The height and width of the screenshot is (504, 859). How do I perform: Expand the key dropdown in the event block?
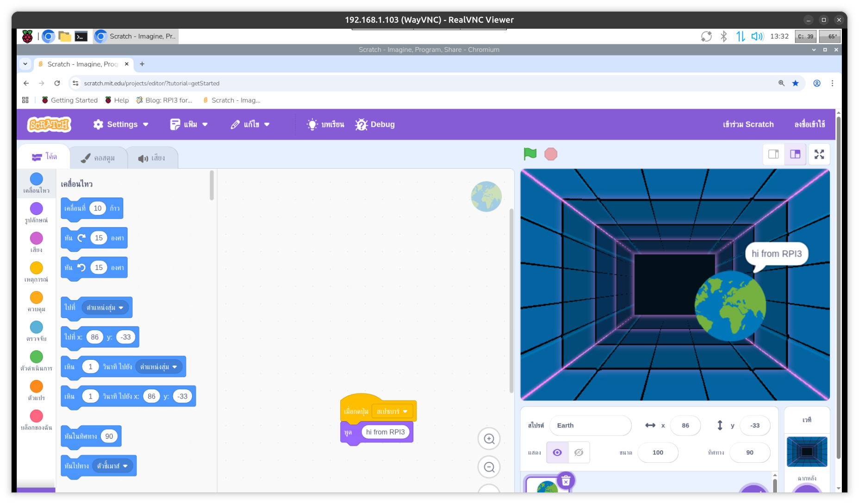(405, 412)
